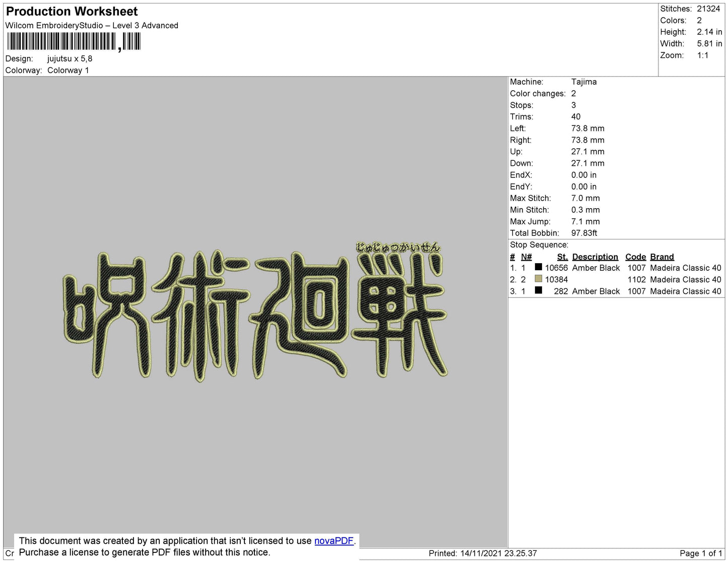The width and height of the screenshot is (728, 563).
Task: Click the Up value '27.1 mm'
Action: point(587,151)
